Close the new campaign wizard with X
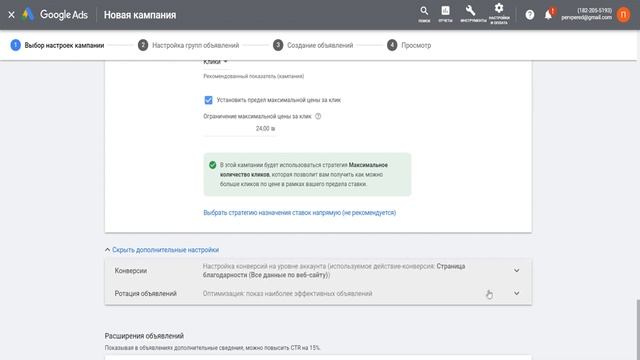The image size is (640, 360). (11, 15)
